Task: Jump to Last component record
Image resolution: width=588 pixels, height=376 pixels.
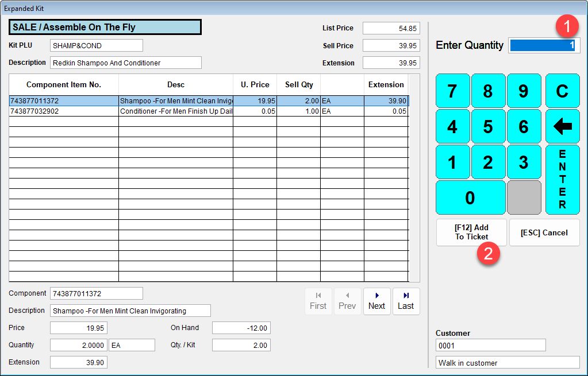Action: pyautogui.click(x=406, y=301)
